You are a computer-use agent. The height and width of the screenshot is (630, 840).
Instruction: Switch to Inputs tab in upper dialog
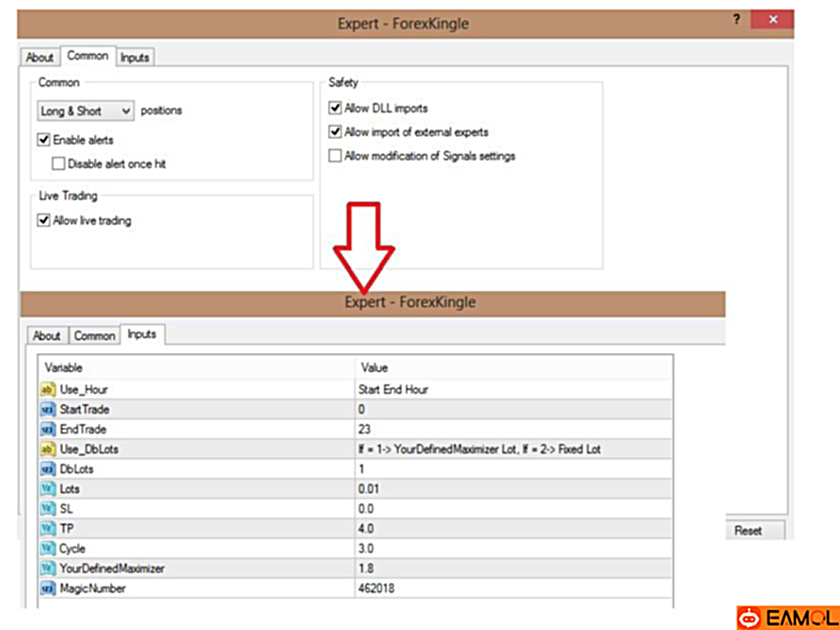[134, 57]
